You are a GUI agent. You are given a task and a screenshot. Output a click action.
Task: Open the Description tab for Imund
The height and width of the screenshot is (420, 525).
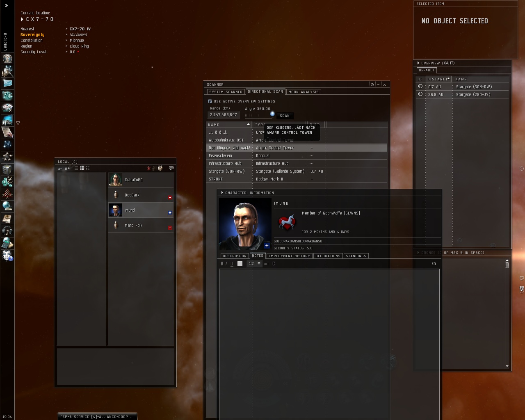point(235,256)
